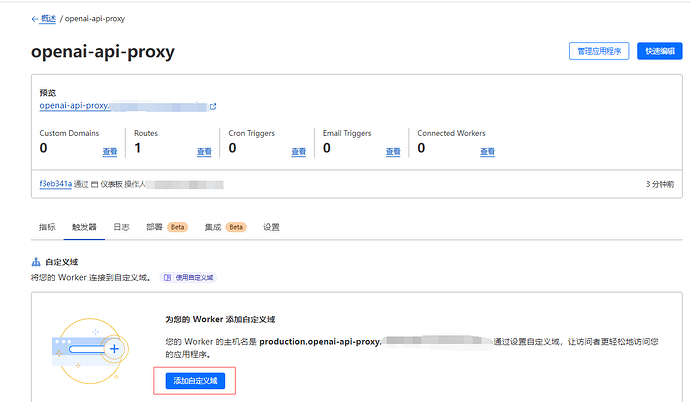Click the Cron Triggers label
Viewport: 690px width, 402px height.
pos(251,133)
